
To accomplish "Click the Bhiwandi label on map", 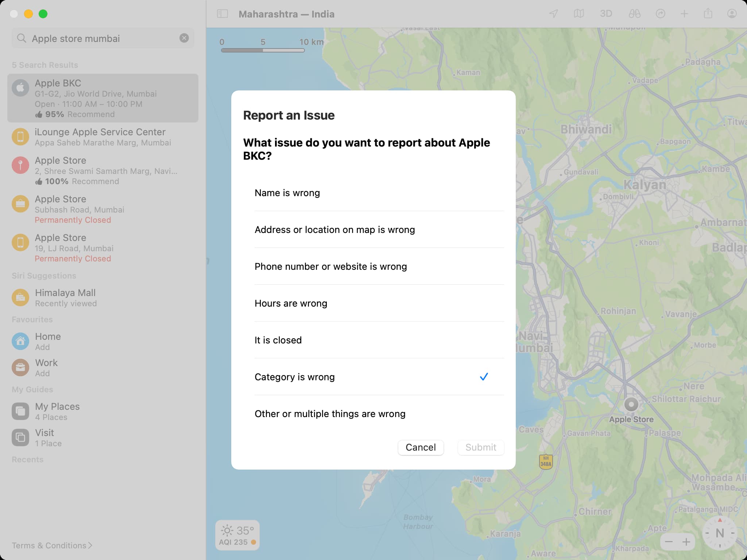I will pyautogui.click(x=586, y=129).
